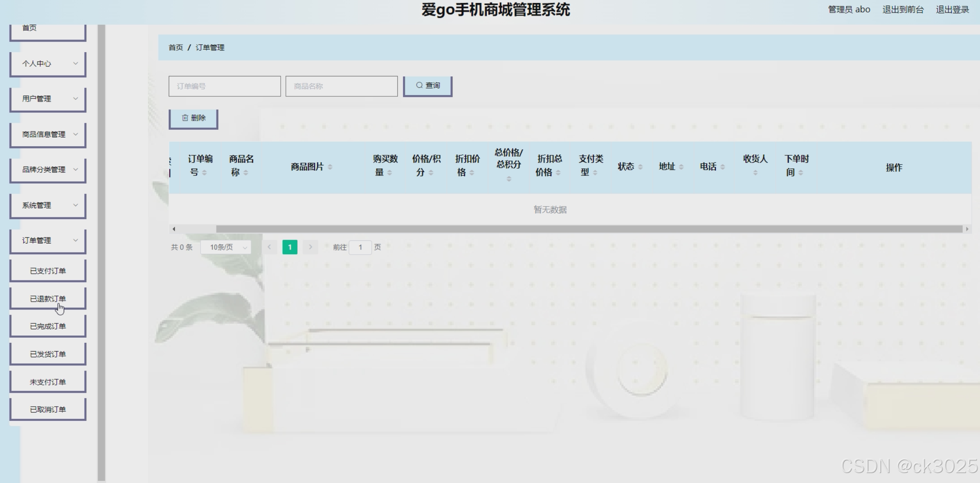Sort by 购买数量 using its sort arrows

click(390, 173)
